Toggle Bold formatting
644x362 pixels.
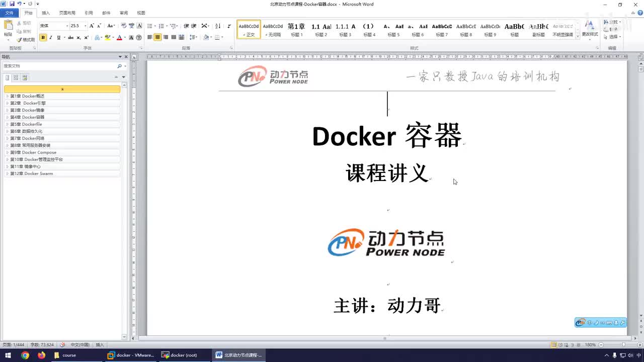tap(43, 38)
